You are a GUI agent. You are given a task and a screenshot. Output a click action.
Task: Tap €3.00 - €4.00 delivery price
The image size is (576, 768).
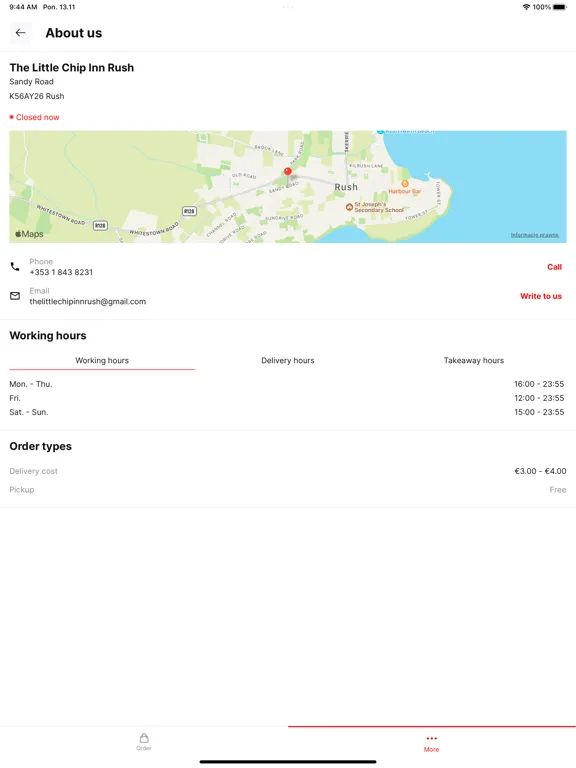click(540, 471)
